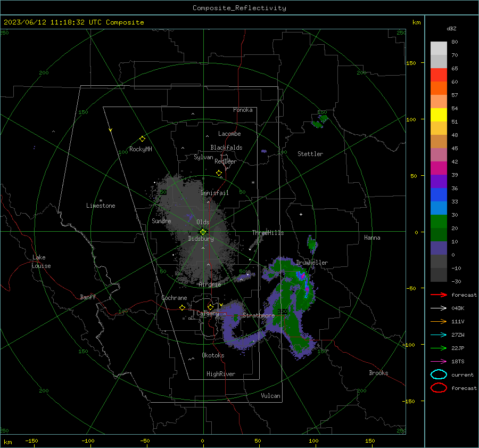Click the Lake Louise label
Viewport: 479px width, 448px height.
click(x=41, y=262)
